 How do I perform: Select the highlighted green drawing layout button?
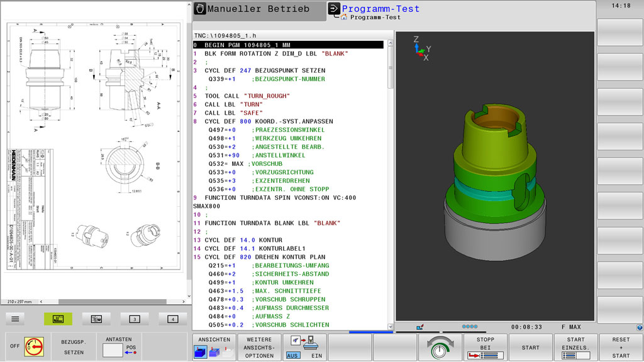click(x=58, y=319)
